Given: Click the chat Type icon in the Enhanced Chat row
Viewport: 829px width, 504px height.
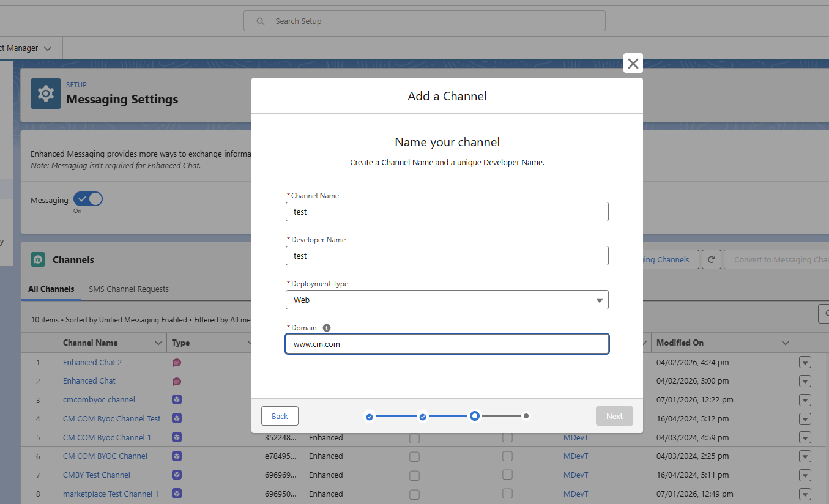Looking at the screenshot, I should [x=177, y=381].
